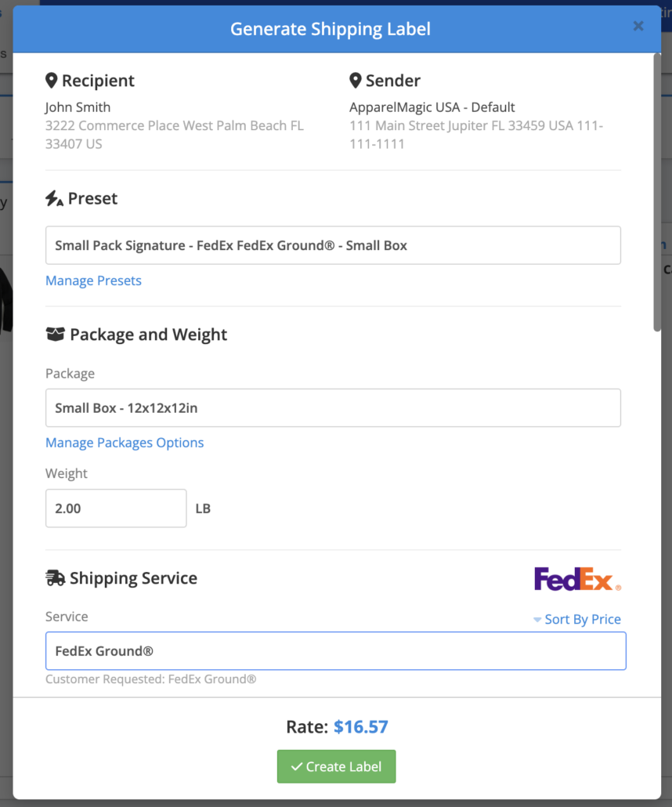Click the Package and Weight box icon
Image resolution: width=672 pixels, height=807 pixels.
(55, 335)
